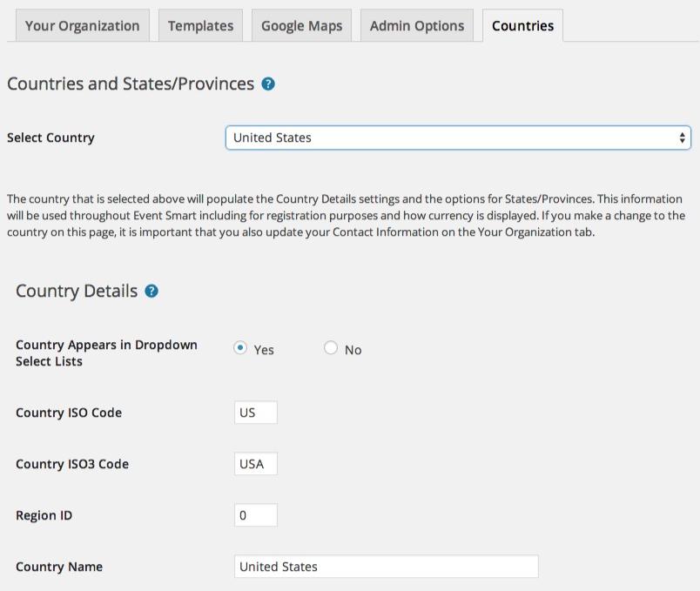Viewport: 700px width, 591px height.
Task: Click the Country ISO Code label text
Action: tap(69, 413)
